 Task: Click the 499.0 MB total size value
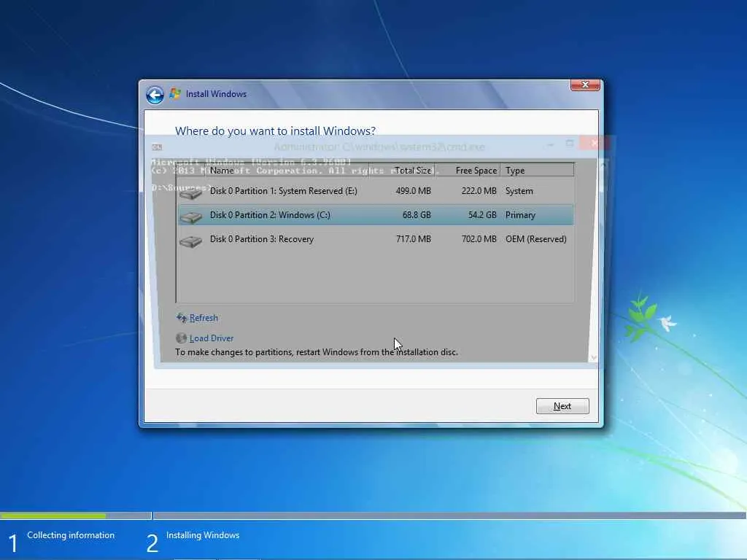coord(413,191)
